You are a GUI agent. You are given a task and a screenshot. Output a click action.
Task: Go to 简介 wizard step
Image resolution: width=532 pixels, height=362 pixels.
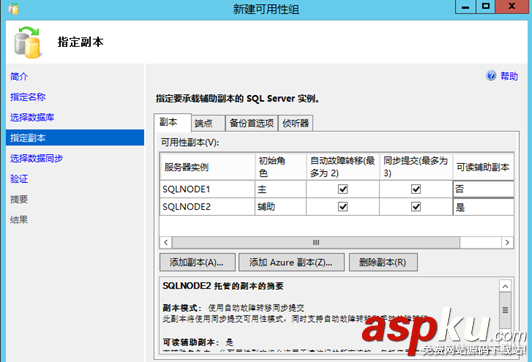click(x=19, y=76)
